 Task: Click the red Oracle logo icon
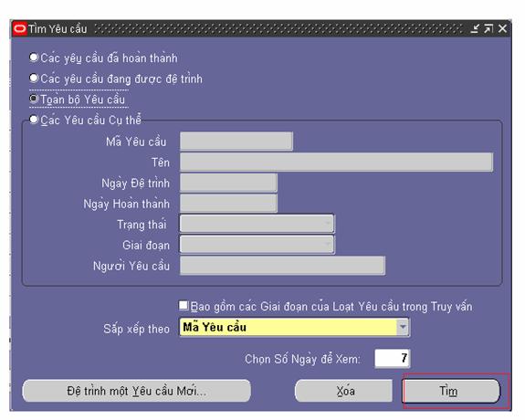[20, 29]
